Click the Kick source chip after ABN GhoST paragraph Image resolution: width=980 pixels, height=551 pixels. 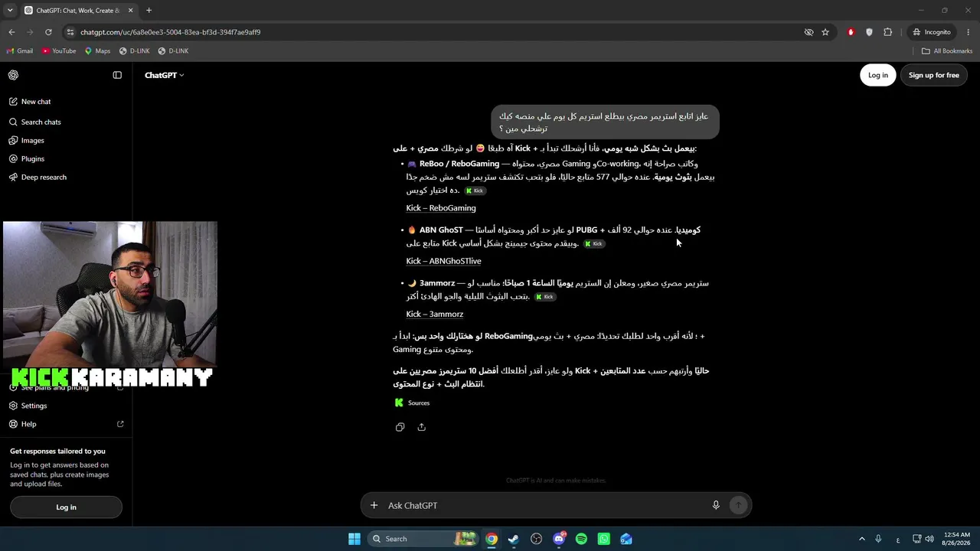(x=594, y=243)
